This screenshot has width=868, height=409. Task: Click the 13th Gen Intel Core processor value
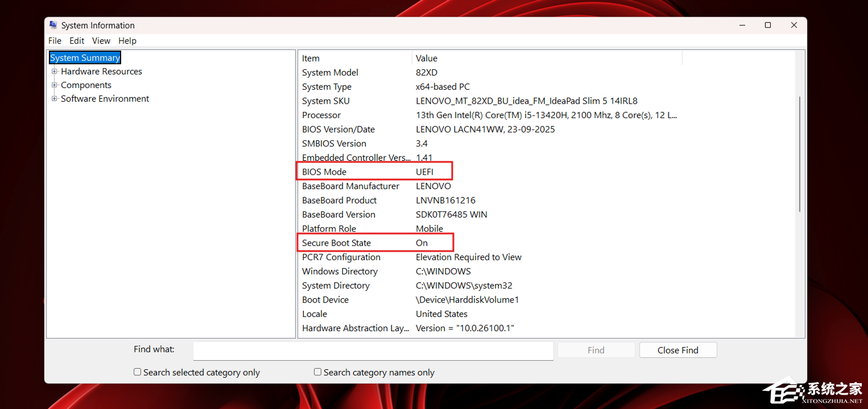click(547, 115)
